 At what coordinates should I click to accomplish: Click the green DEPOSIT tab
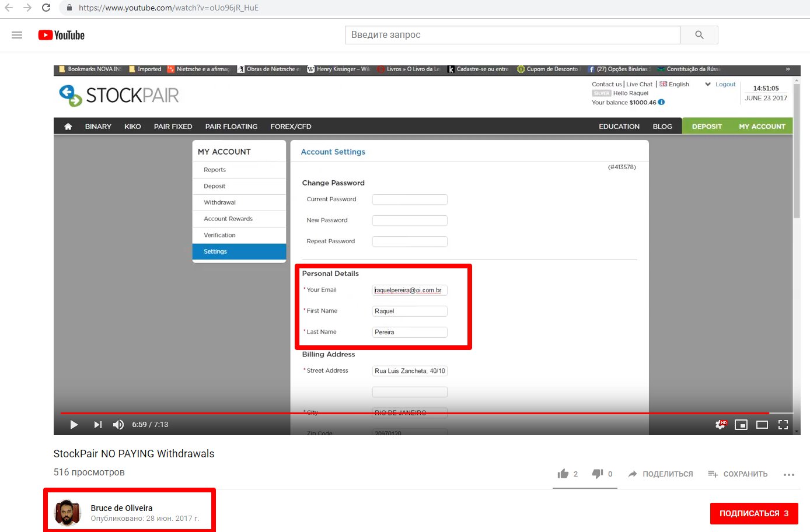[707, 126]
